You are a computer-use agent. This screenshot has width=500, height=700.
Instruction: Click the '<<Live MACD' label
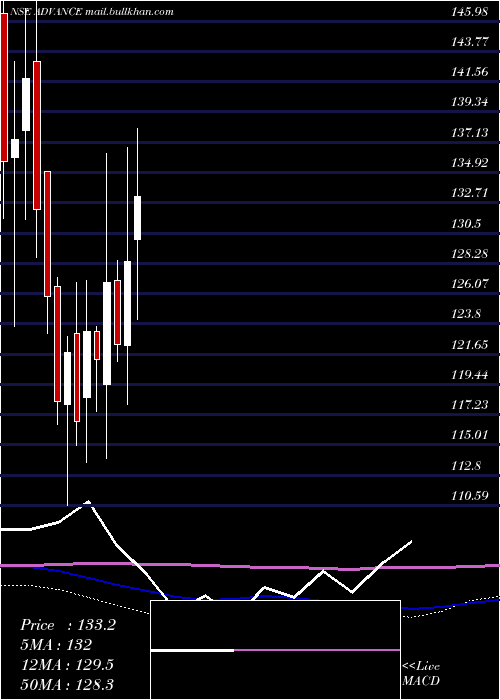pyautogui.click(x=421, y=674)
